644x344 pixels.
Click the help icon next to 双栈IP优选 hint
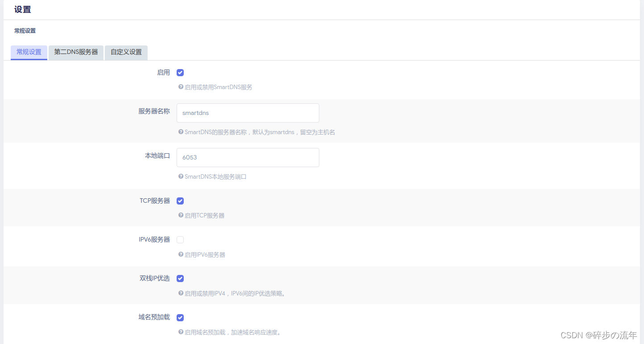(181, 293)
